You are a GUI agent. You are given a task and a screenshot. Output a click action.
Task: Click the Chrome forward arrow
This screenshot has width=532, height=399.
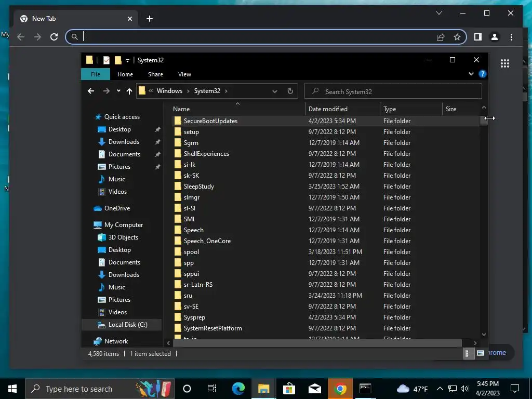37,37
